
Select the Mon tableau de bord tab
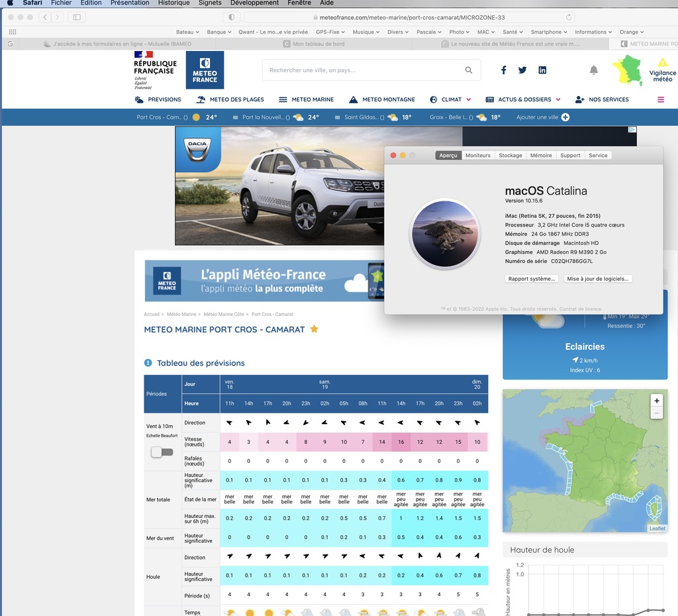point(313,44)
